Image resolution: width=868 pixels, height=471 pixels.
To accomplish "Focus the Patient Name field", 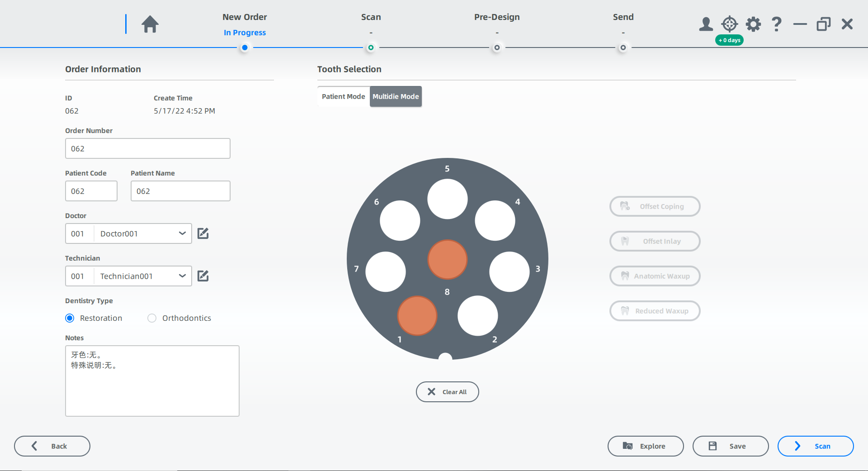I will [x=180, y=191].
